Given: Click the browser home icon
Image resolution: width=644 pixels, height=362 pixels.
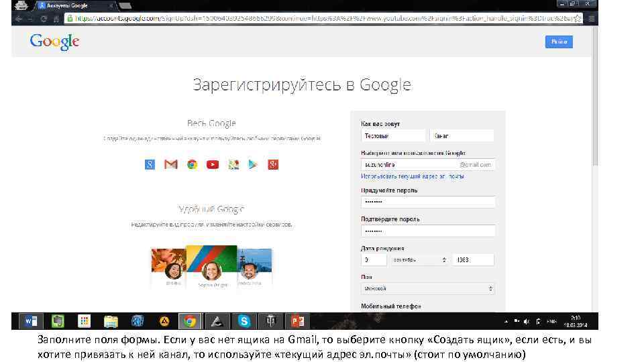Looking at the screenshot, I should (56, 19).
